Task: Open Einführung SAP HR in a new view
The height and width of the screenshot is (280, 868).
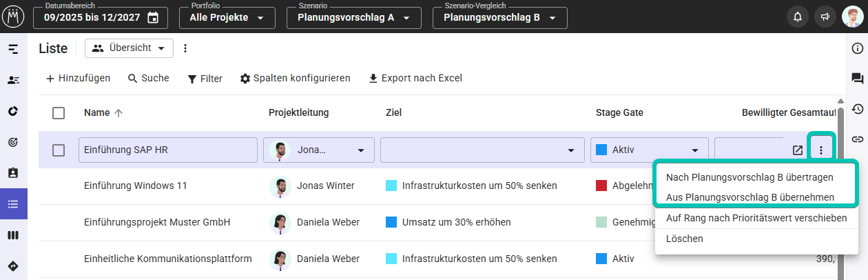Action: coord(798,150)
